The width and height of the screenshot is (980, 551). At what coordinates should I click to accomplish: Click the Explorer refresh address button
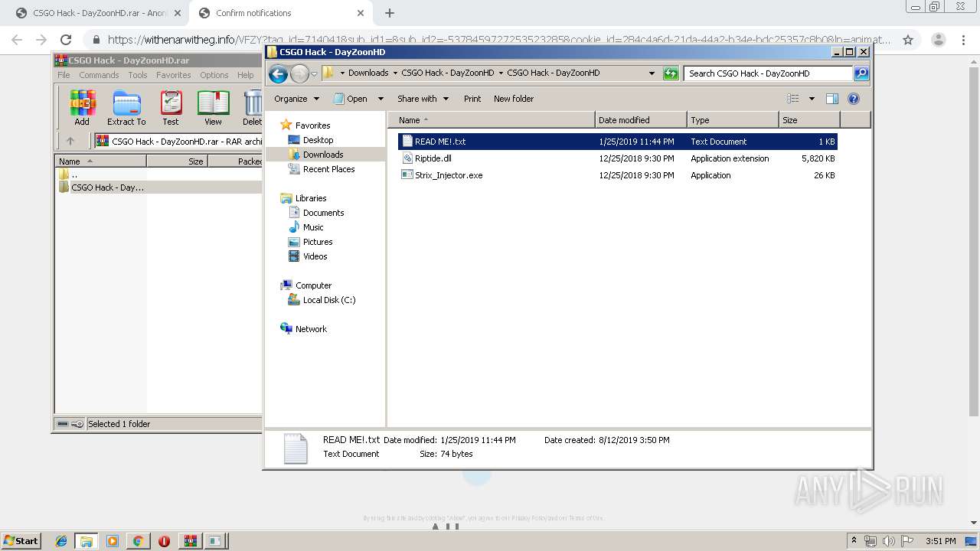pos(671,73)
